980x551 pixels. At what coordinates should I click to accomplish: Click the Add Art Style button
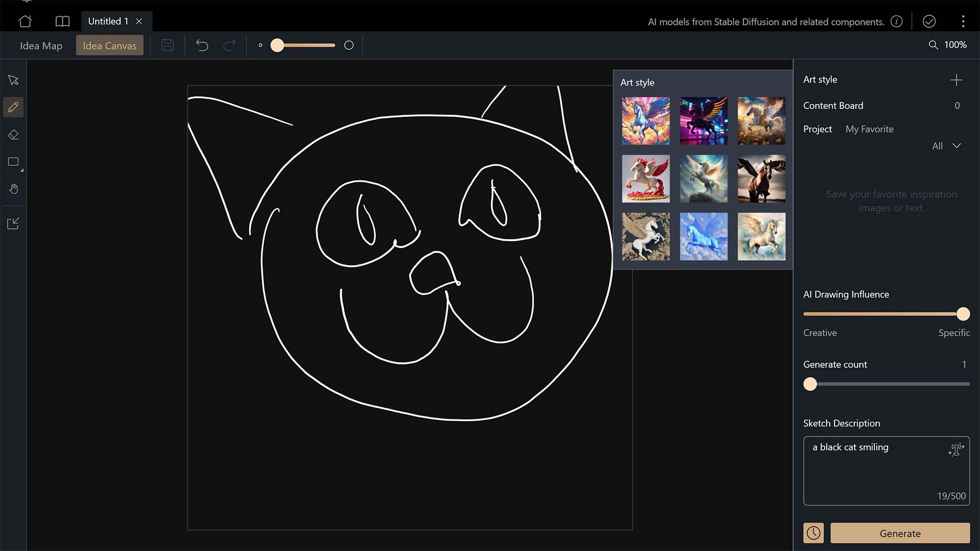pos(957,79)
